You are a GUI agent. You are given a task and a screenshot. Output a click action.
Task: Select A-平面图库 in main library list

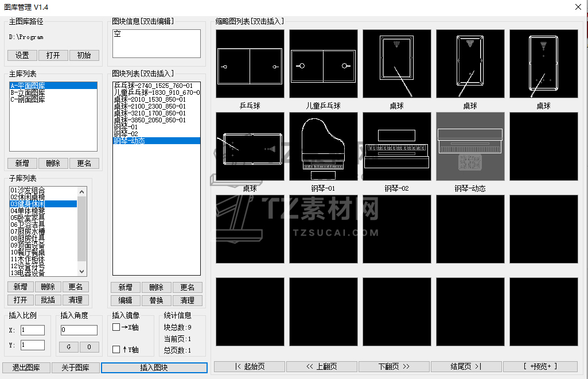[x=53, y=86]
